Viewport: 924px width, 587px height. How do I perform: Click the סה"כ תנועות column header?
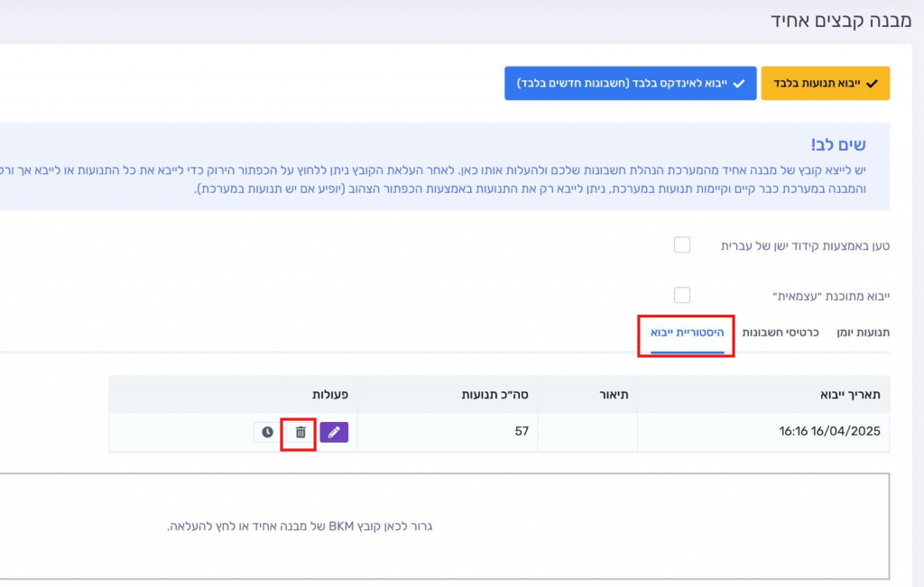click(494, 395)
